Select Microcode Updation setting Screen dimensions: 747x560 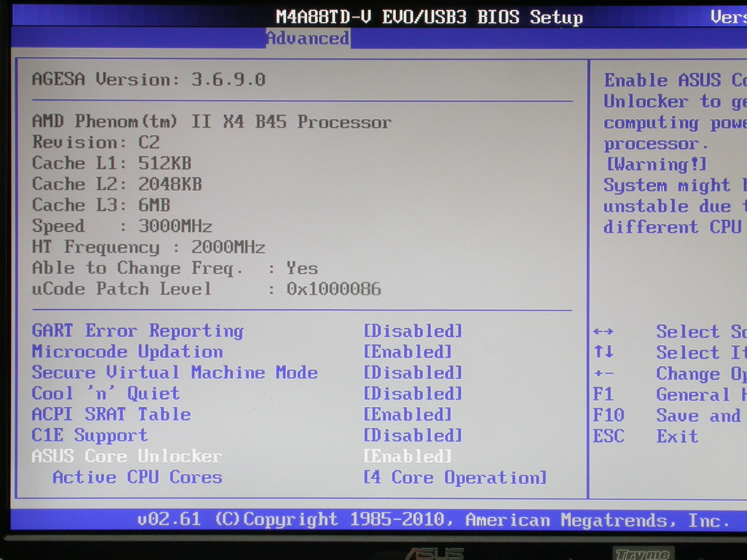pos(127,351)
